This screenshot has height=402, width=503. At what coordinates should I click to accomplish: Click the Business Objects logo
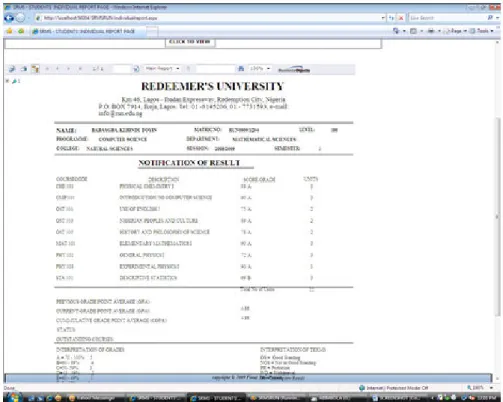tap(294, 69)
